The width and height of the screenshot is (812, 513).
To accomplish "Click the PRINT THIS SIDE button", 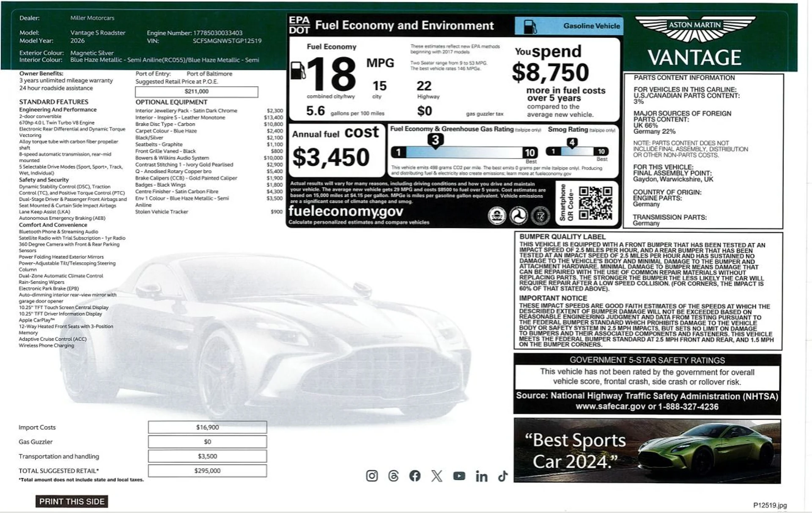I will coord(71,502).
